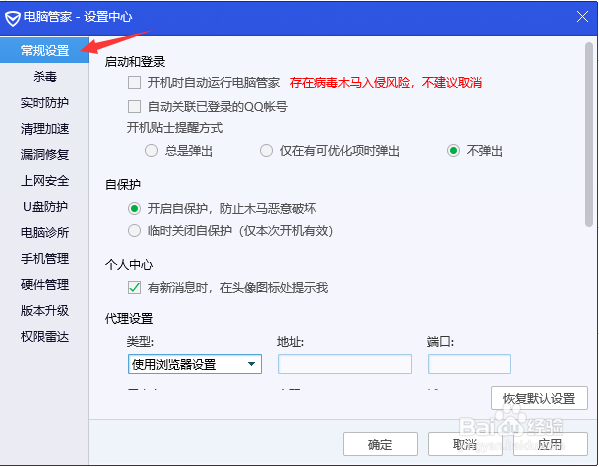This screenshot has height=467, width=599.
Task: Open 上网安全 settings
Action: point(45,180)
